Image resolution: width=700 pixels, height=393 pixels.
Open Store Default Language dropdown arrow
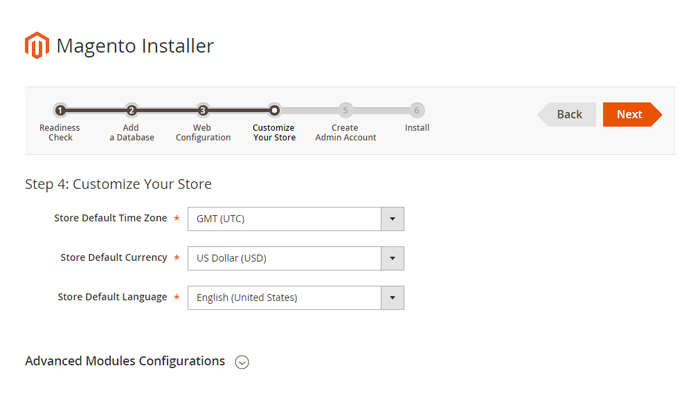392,297
